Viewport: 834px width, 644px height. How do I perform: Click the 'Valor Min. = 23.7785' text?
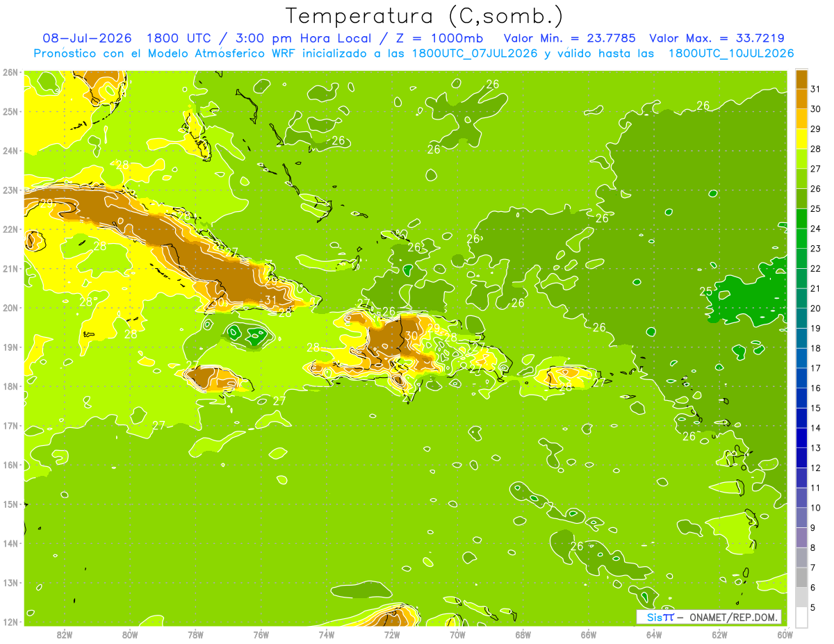tap(570, 38)
